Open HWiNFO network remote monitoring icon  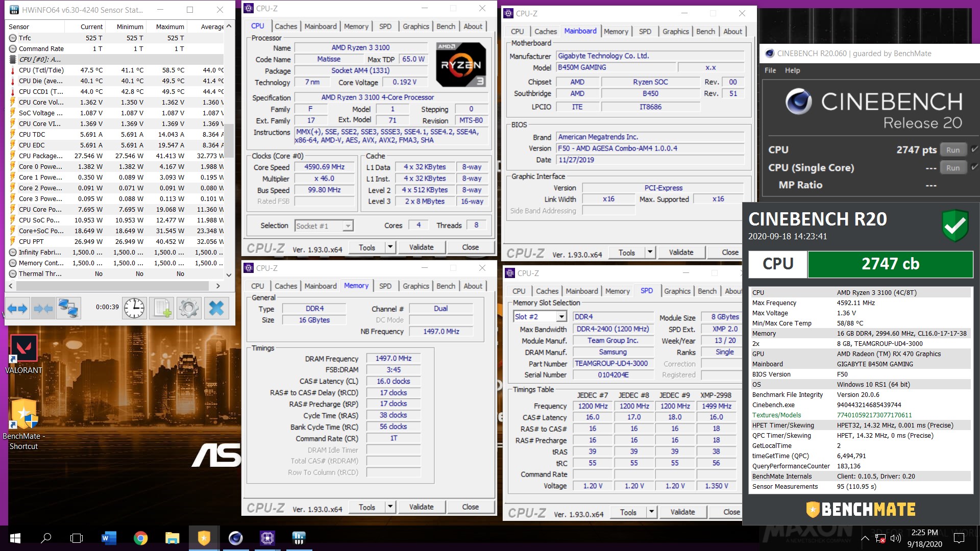point(68,308)
